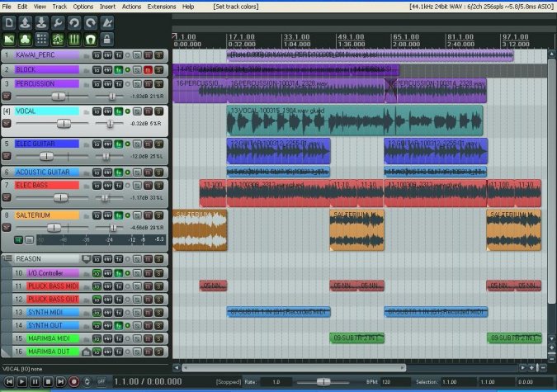Arm recording on ELEC GUITAR track
The height and width of the screenshot is (392, 557).
tap(7, 156)
